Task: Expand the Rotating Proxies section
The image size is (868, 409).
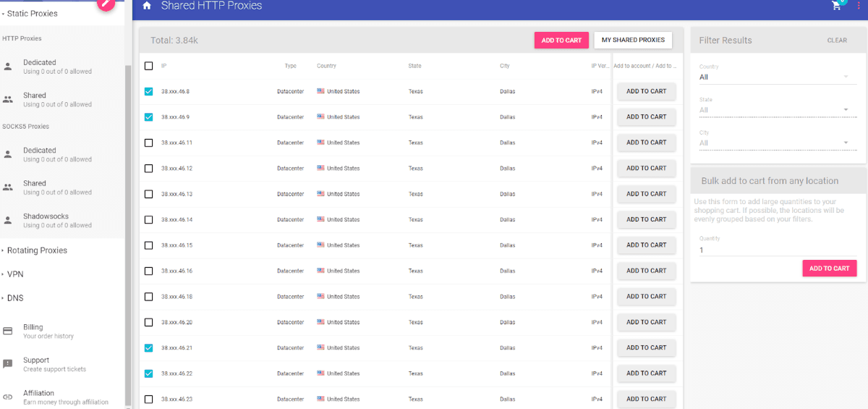Action: pos(36,250)
